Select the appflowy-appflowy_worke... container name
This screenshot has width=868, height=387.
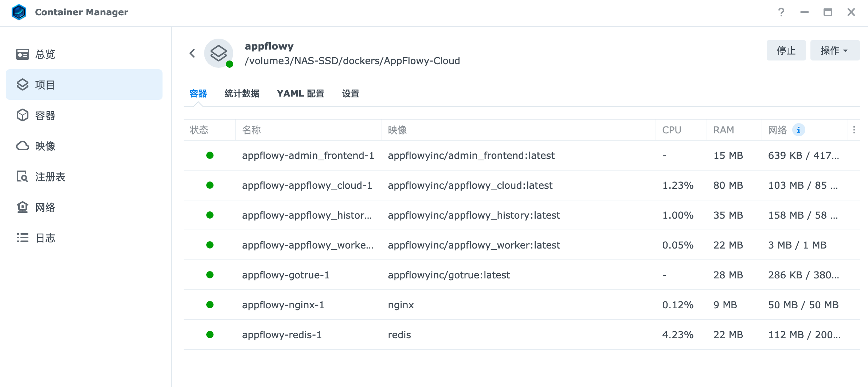(308, 245)
